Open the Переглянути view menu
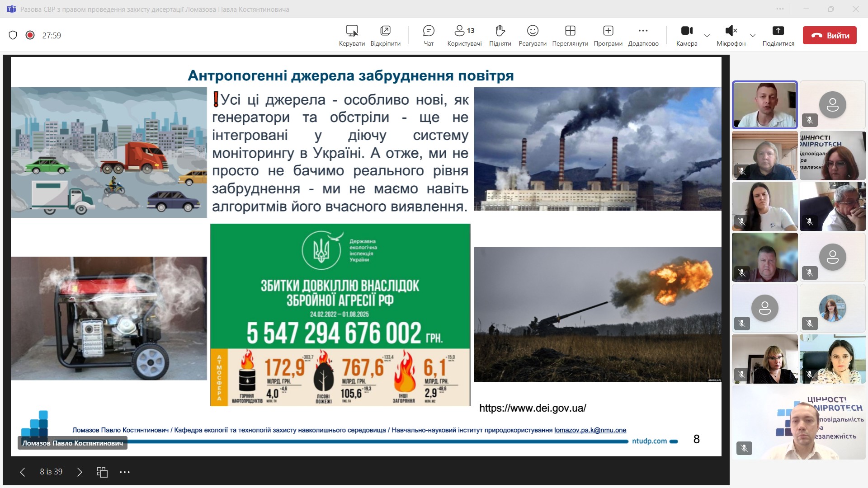This screenshot has width=868, height=488. click(x=570, y=35)
